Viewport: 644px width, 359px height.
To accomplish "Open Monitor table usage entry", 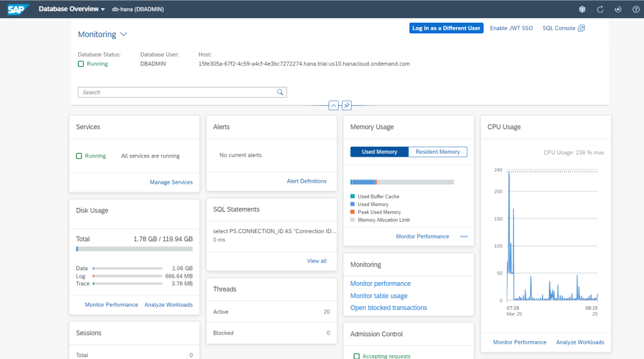I will pyautogui.click(x=378, y=296).
